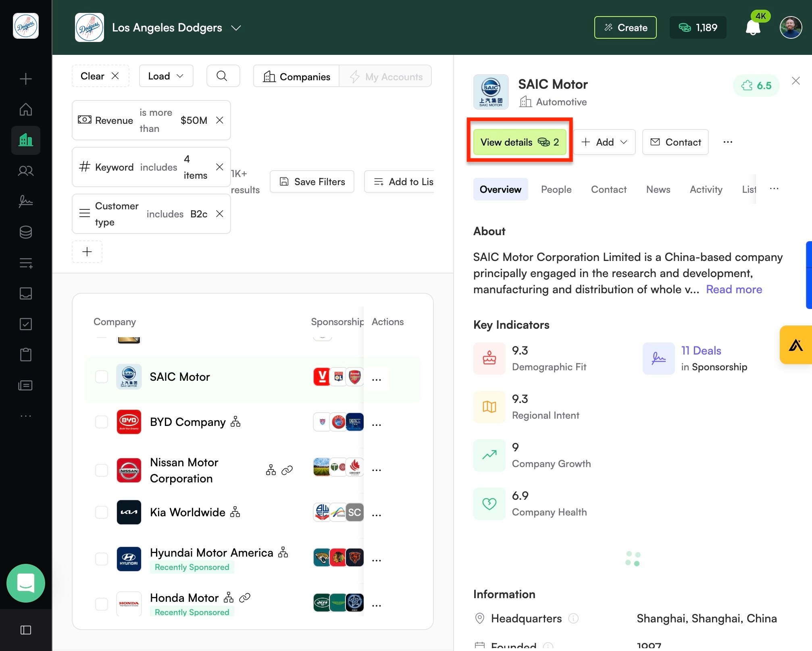Viewport: 812px width, 651px height.
Task: Click the people icon in sidebar
Action: point(26,171)
